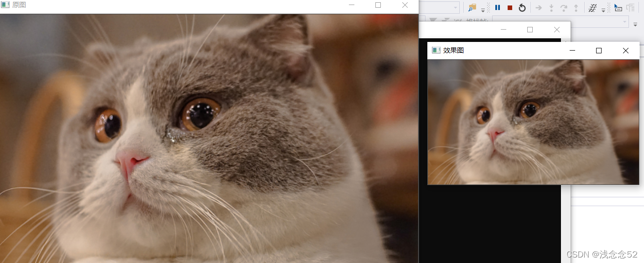Click the large cat image in 原图 window

pyautogui.click(x=209, y=139)
